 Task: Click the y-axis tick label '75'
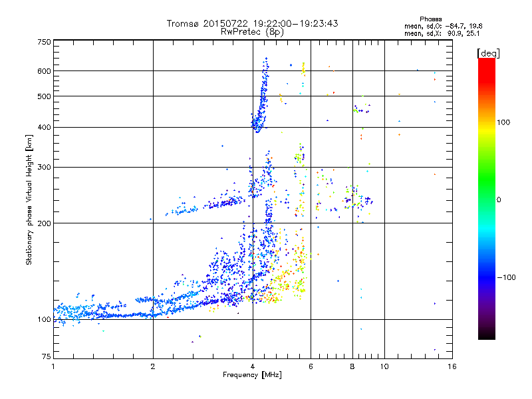click(47, 356)
